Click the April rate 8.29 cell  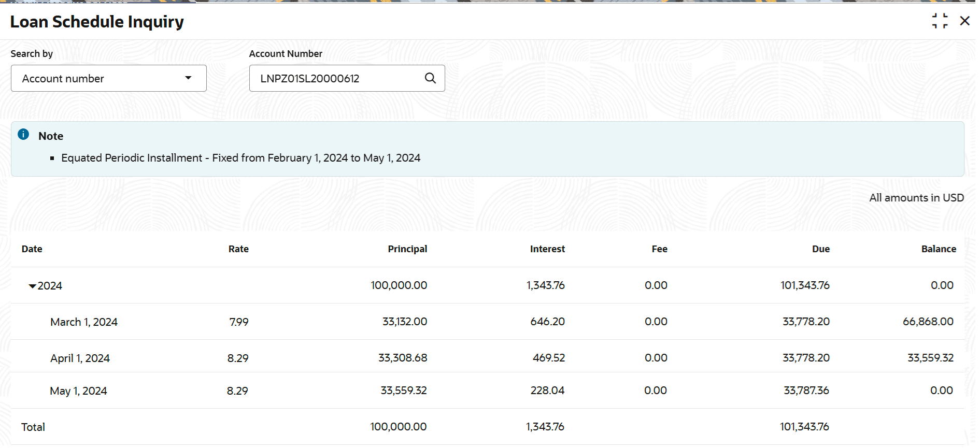[238, 358]
